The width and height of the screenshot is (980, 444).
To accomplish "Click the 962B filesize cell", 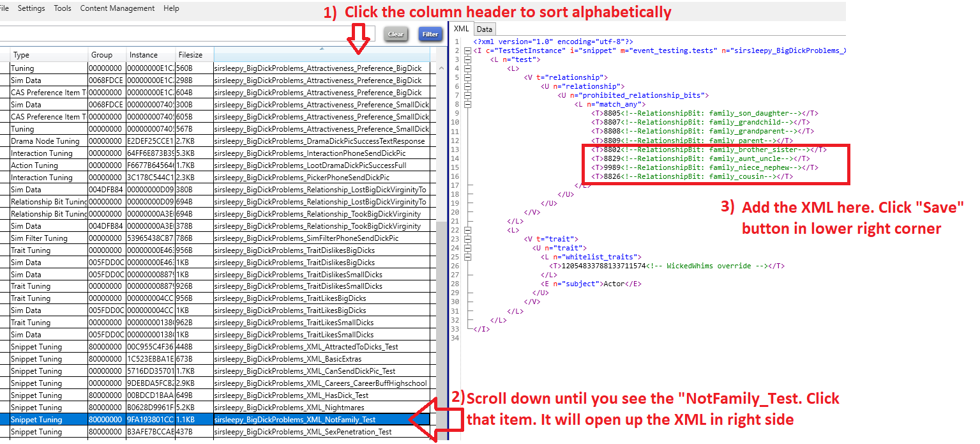I will click(x=194, y=323).
